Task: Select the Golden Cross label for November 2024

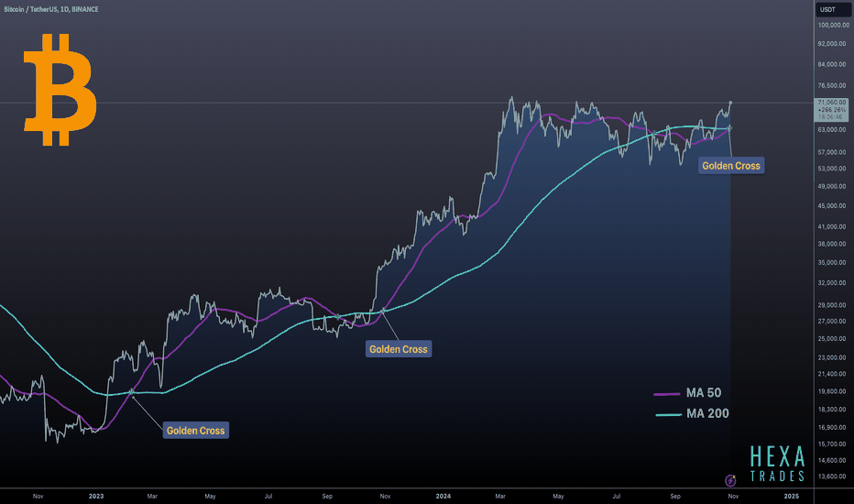Action: (731, 166)
